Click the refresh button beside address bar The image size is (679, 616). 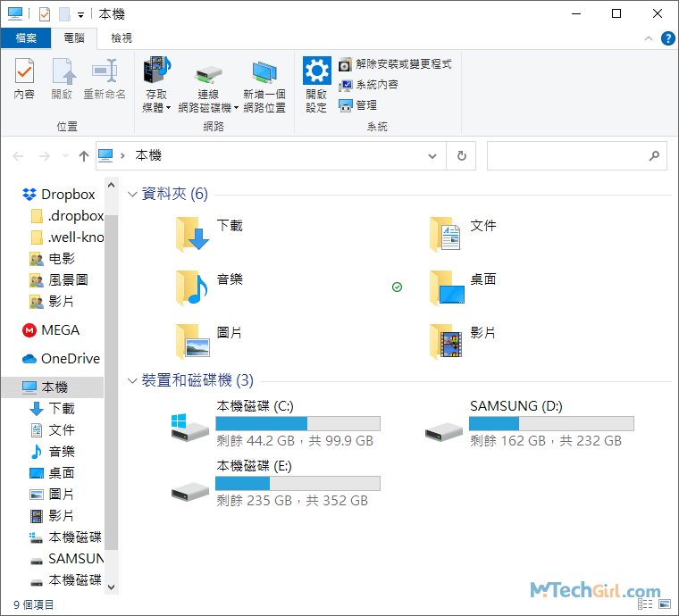(461, 155)
